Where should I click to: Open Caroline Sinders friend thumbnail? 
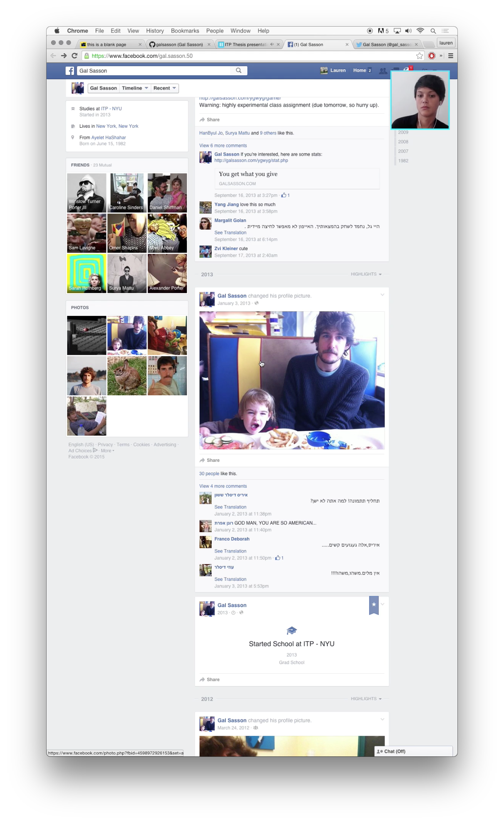(127, 193)
